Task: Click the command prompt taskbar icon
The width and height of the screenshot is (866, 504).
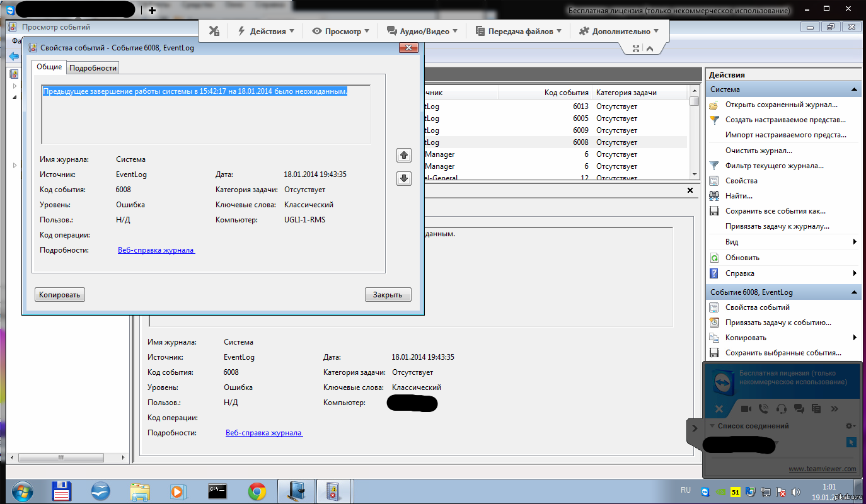Action: 217,491
